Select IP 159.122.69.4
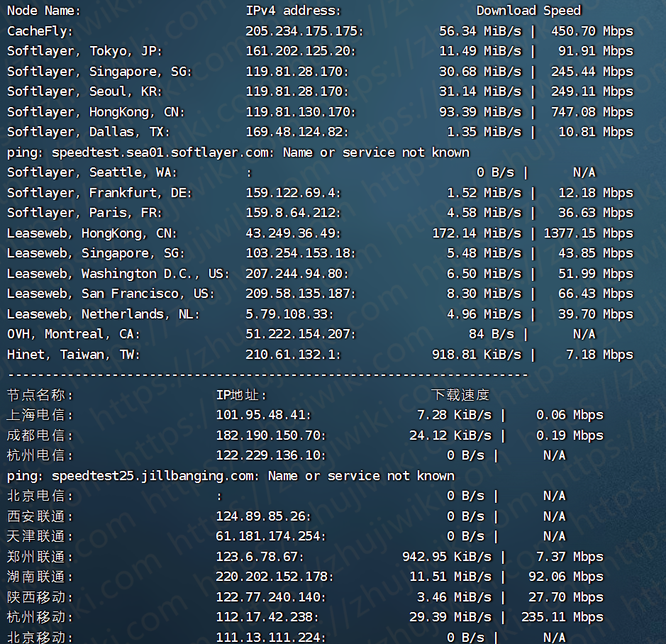Screen dimensions: 666x644 coord(293,193)
